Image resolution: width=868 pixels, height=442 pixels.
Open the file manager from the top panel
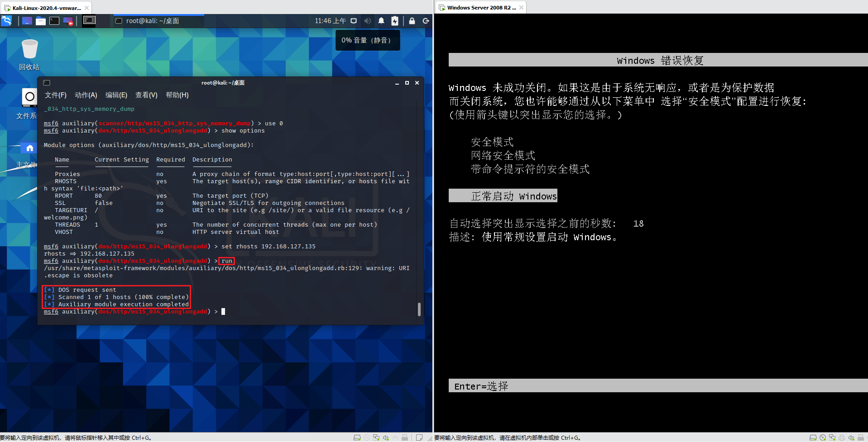pyautogui.click(x=41, y=20)
